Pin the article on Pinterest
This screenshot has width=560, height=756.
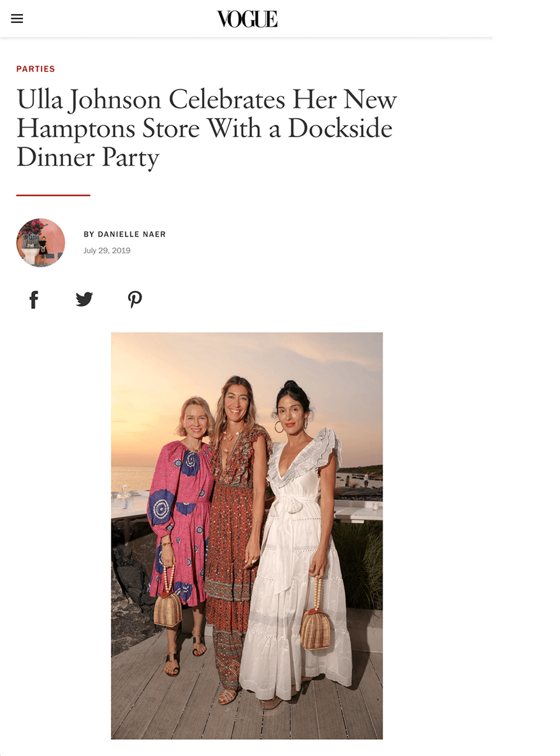135,299
